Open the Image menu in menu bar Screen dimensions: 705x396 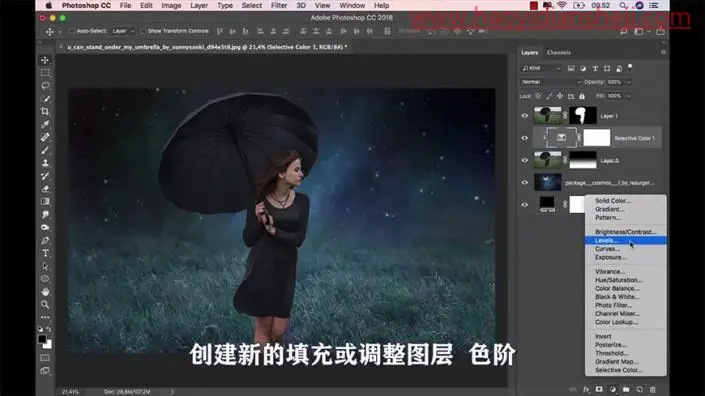click(171, 5)
